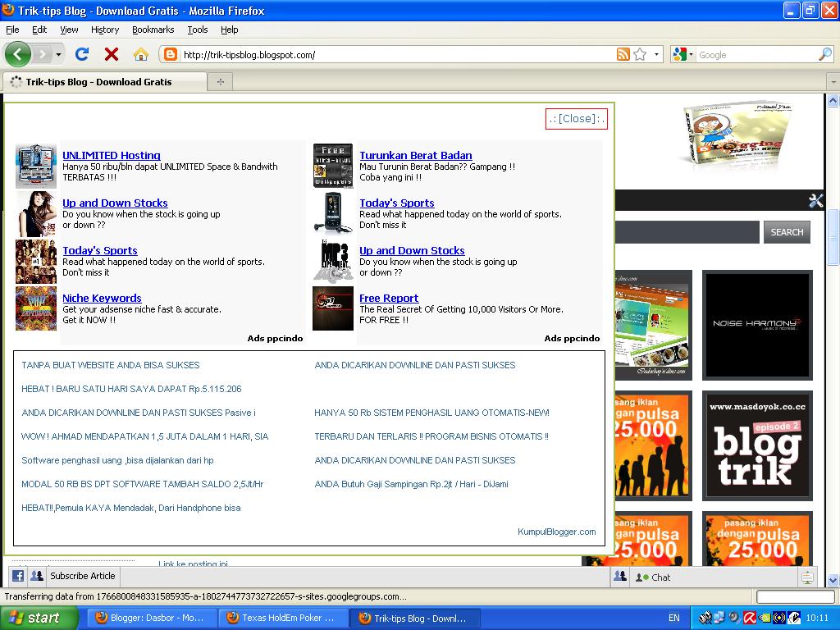The image size is (840, 630).
Task: Close the ad popup with [Close] link
Action: coord(577,118)
